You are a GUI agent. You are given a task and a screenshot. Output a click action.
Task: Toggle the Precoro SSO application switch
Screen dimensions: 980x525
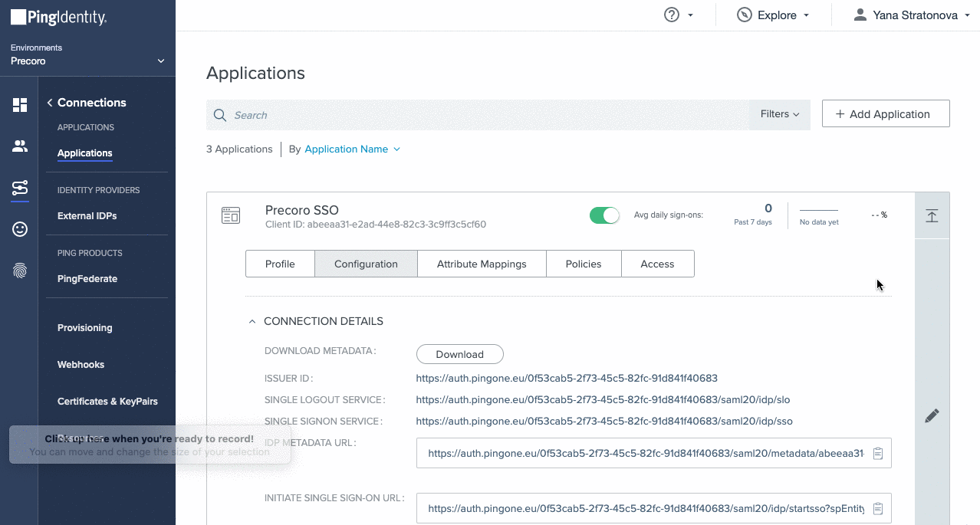point(604,215)
